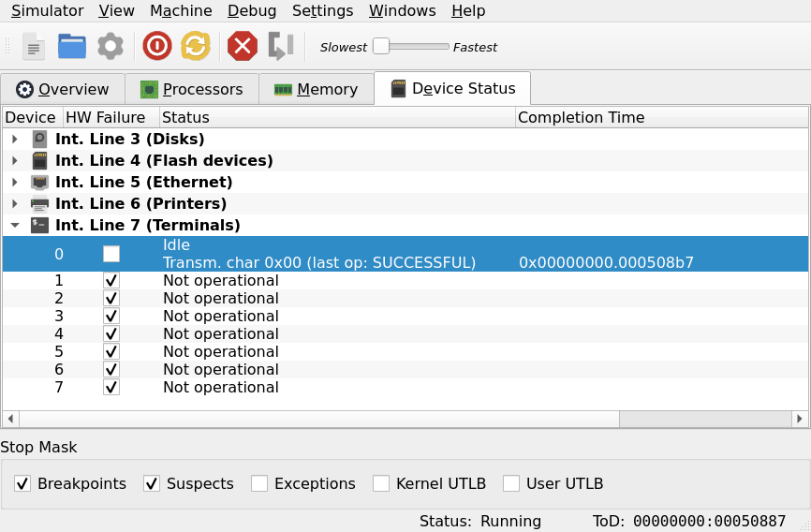Click the Flash devices icon
This screenshot has height=532, width=811.
coord(40,160)
